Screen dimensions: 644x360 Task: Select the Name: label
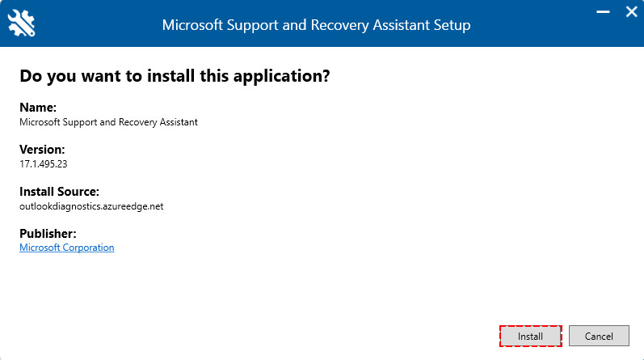tap(38, 108)
